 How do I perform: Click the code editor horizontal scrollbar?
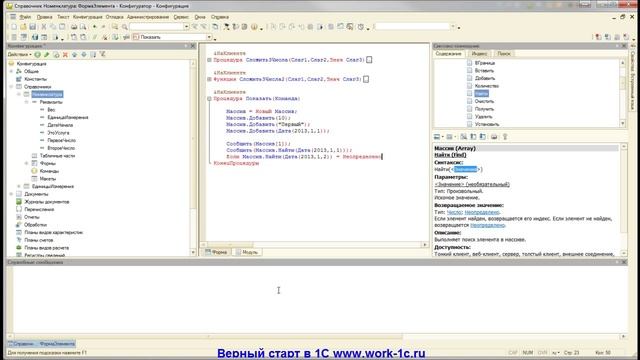(313, 245)
